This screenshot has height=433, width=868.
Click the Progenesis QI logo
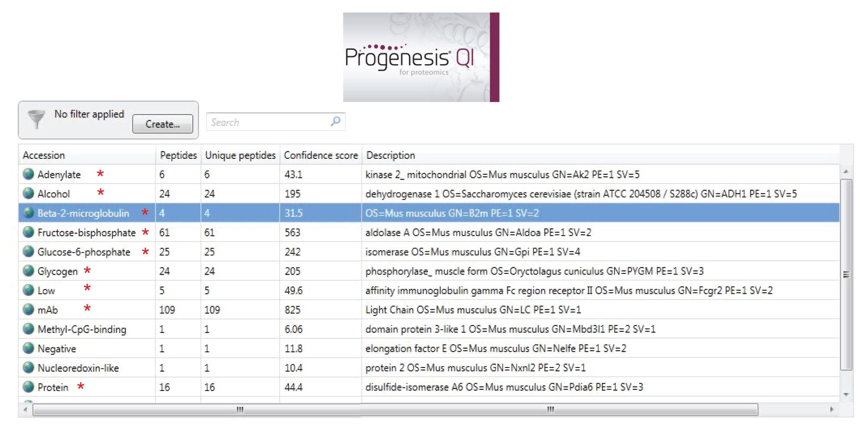[421, 57]
